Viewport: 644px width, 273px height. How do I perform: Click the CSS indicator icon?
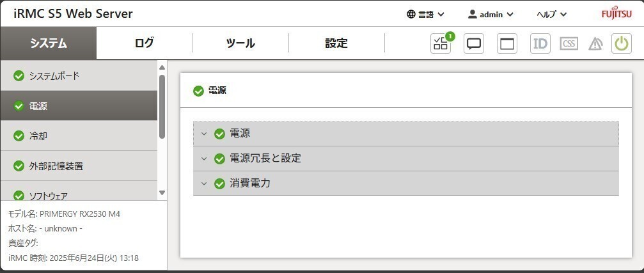569,43
